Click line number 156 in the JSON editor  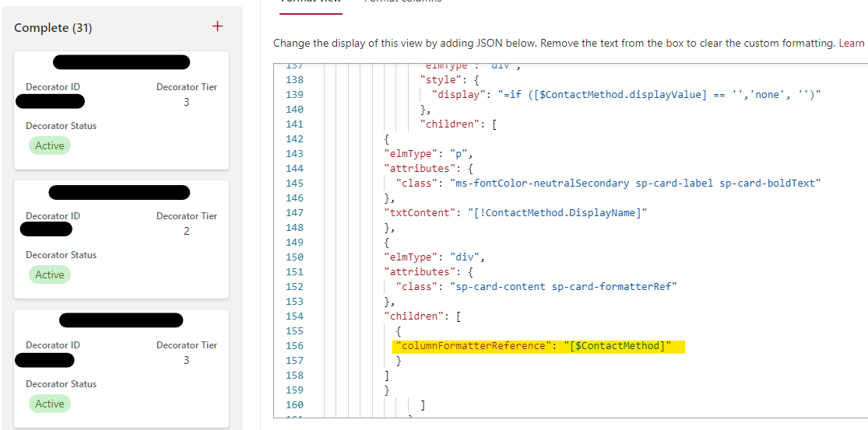tap(294, 345)
